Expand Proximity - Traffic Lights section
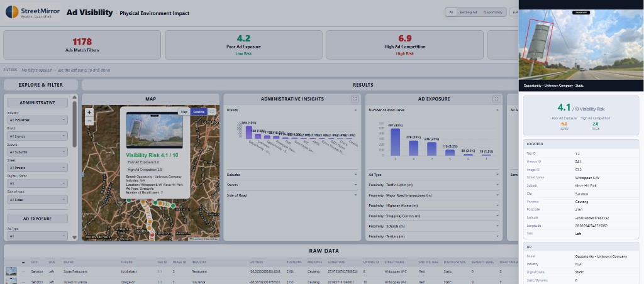The height and width of the screenshot is (284, 644). point(434,185)
